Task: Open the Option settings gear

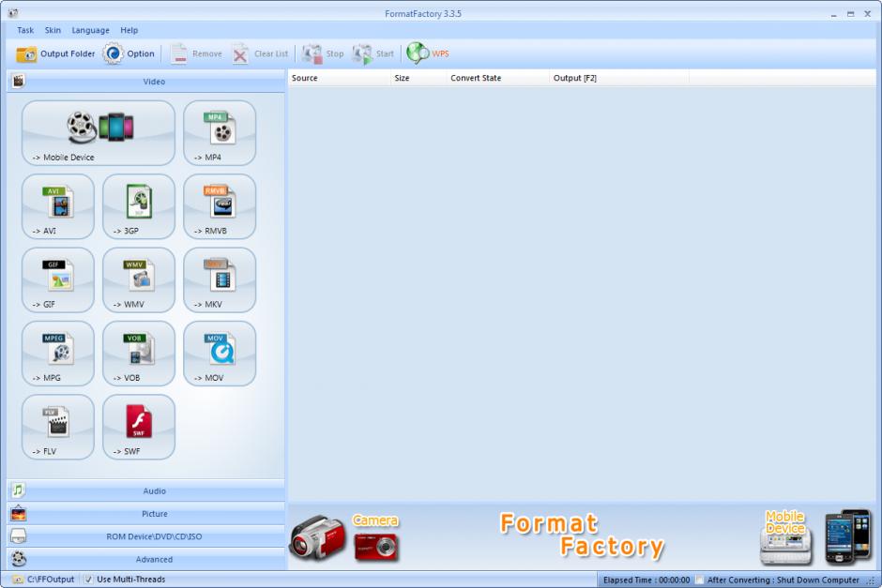Action: [129, 54]
